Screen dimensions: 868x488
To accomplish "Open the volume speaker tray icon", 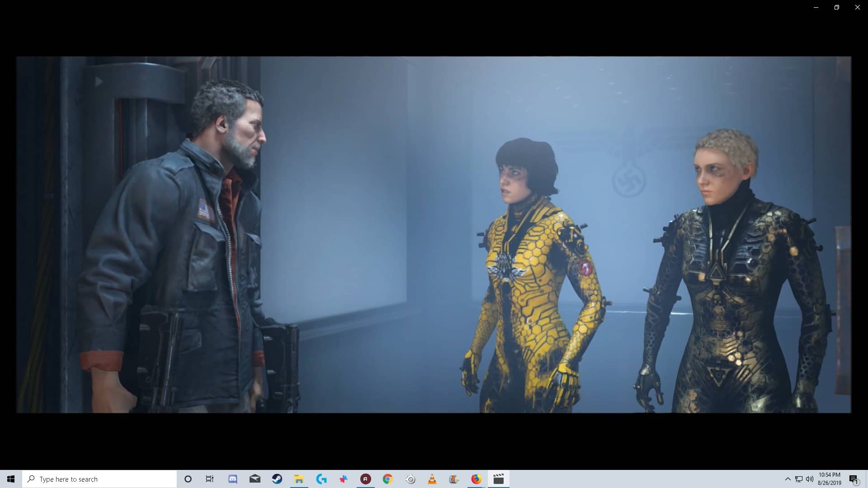I will [810, 479].
